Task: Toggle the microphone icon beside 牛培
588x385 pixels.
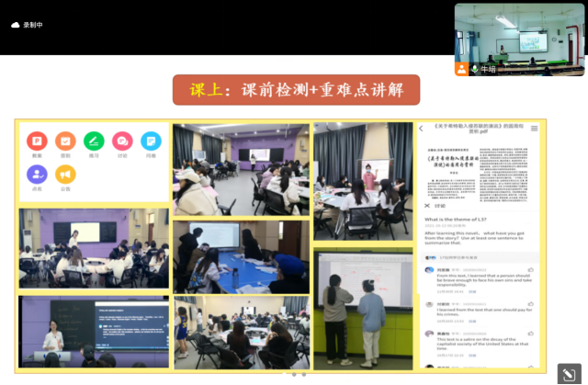Action: click(475, 69)
